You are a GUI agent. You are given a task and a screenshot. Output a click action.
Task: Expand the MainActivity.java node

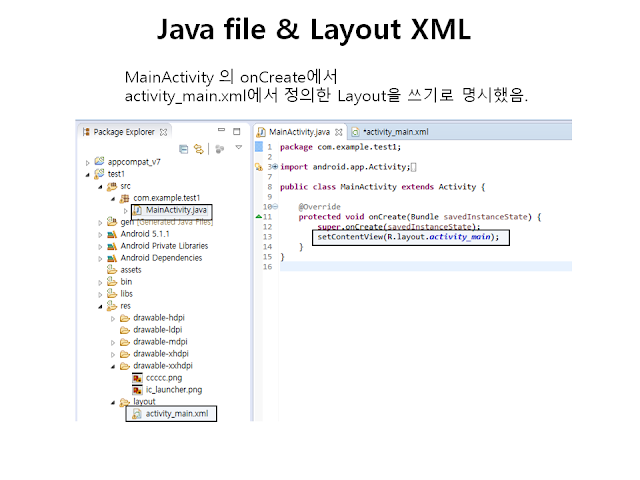pos(126,211)
